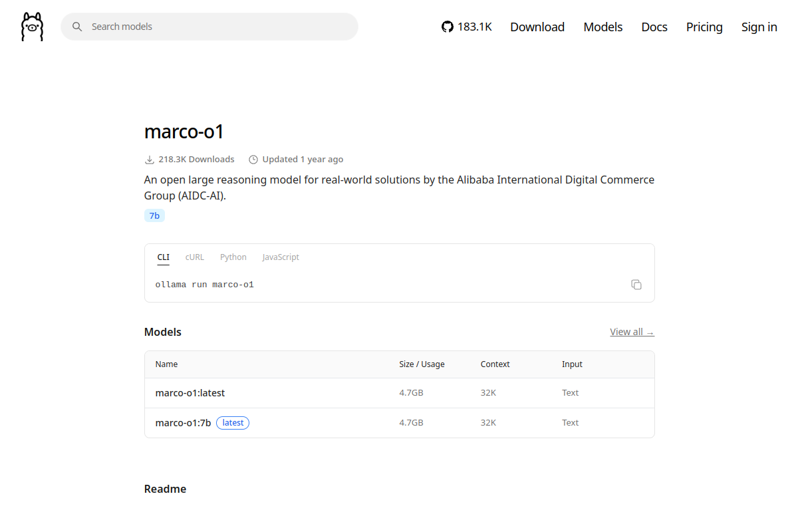Screen dimensions: 798x532
Task: Click Text in the marco-o1:7b row
Action: 570,423
